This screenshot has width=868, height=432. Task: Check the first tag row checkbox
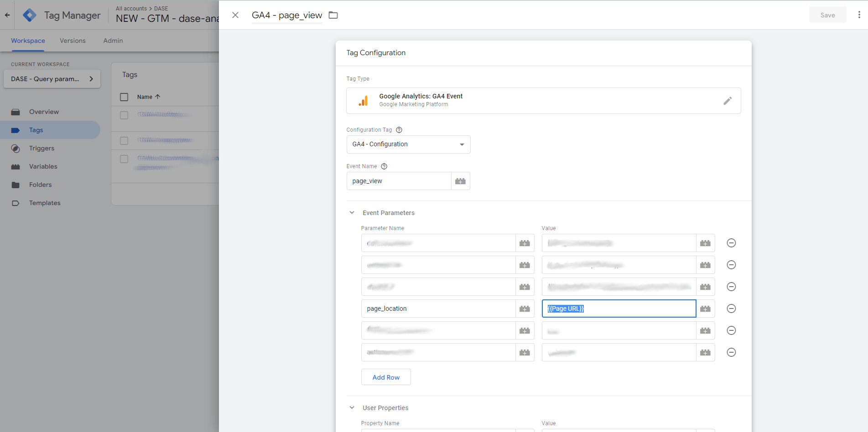124,115
